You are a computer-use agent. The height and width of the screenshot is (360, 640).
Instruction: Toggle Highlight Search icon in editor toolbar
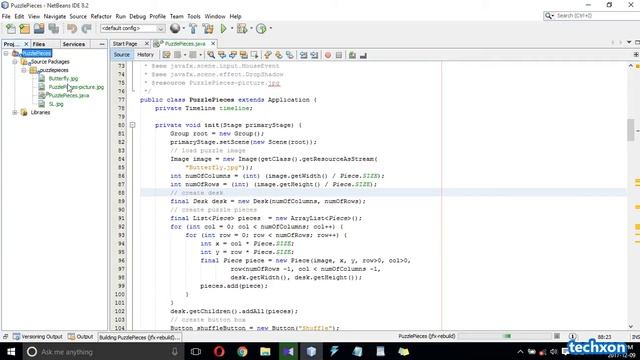(x=244, y=55)
